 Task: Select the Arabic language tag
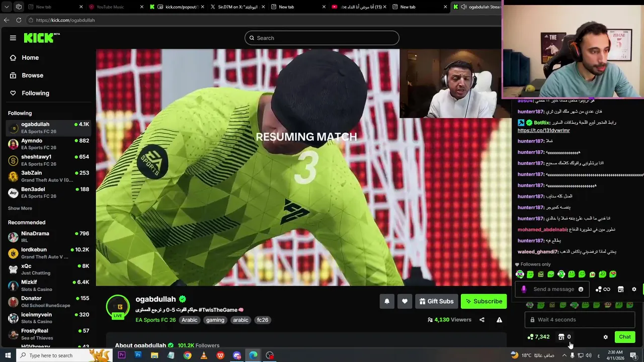click(190, 320)
